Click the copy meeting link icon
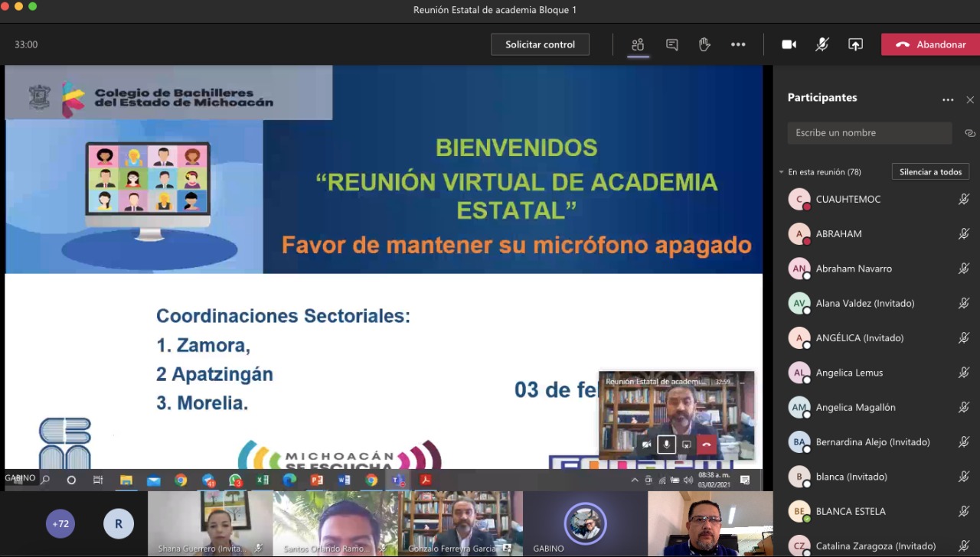 coord(969,133)
